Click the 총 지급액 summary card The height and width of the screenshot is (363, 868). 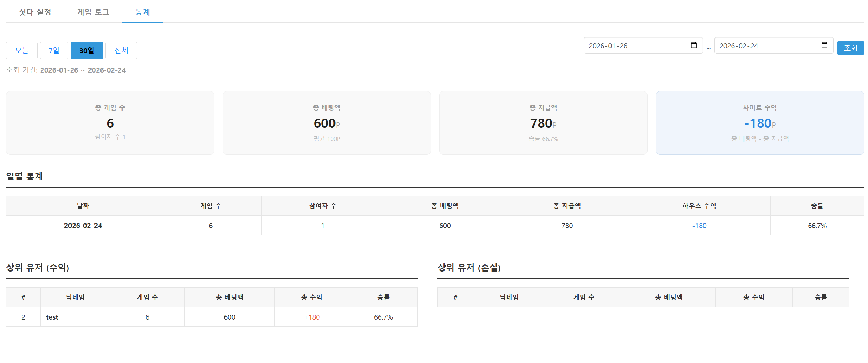(x=543, y=123)
